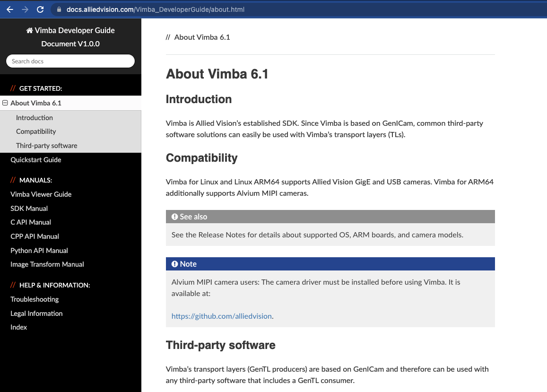Click the paragraph starting Vimba for Linux
The width and height of the screenshot is (547, 392).
tap(330, 187)
